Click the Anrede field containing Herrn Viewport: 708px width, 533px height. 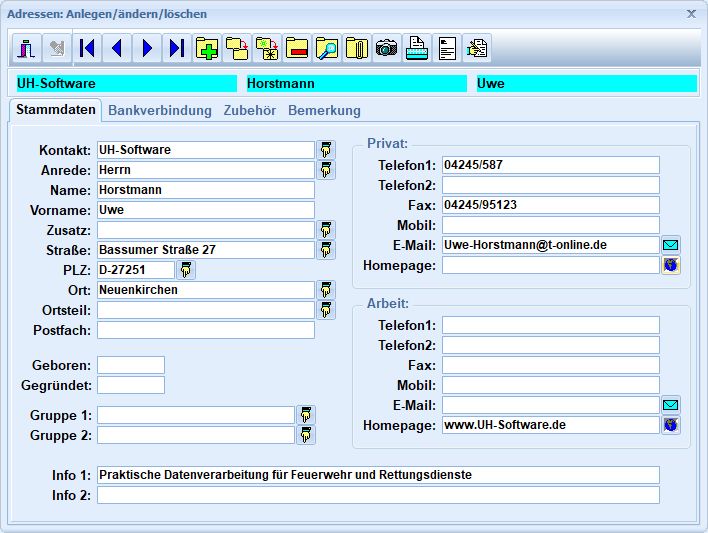(x=206, y=170)
